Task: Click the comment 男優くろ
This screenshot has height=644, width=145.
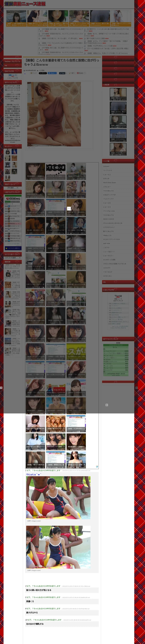Action: 30,601
